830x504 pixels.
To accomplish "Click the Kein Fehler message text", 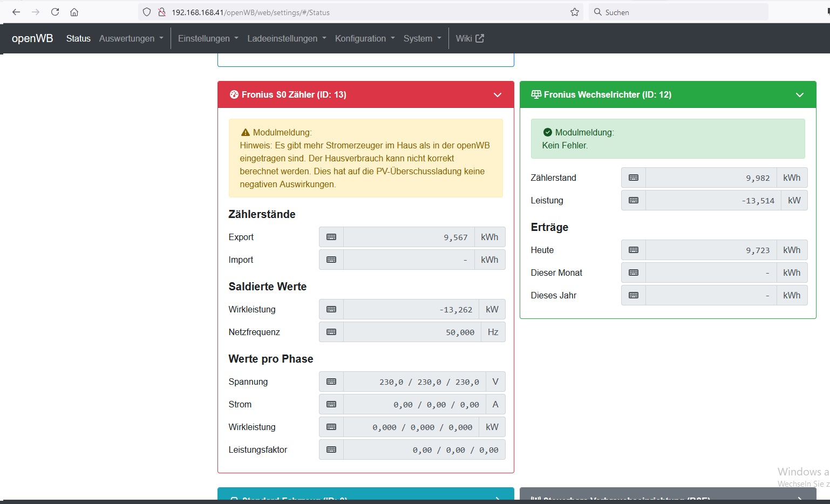I will [x=565, y=145].
